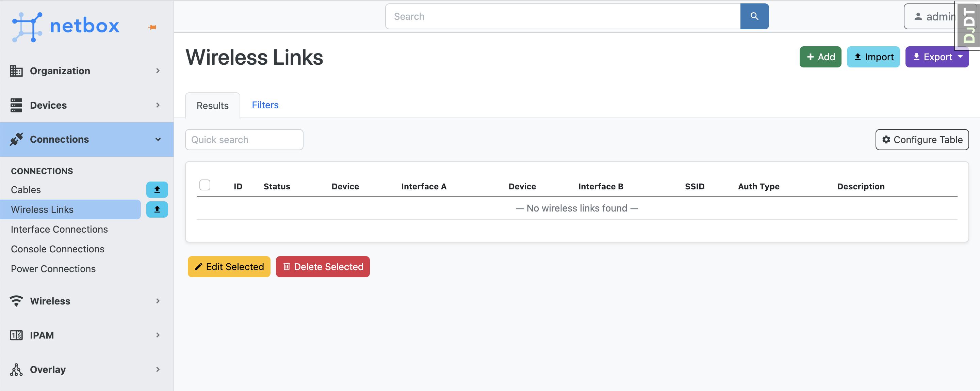Viewport: 980px width, 391px height.
Task: Click the gear icon on Configure Table
Action: [886, 139]
